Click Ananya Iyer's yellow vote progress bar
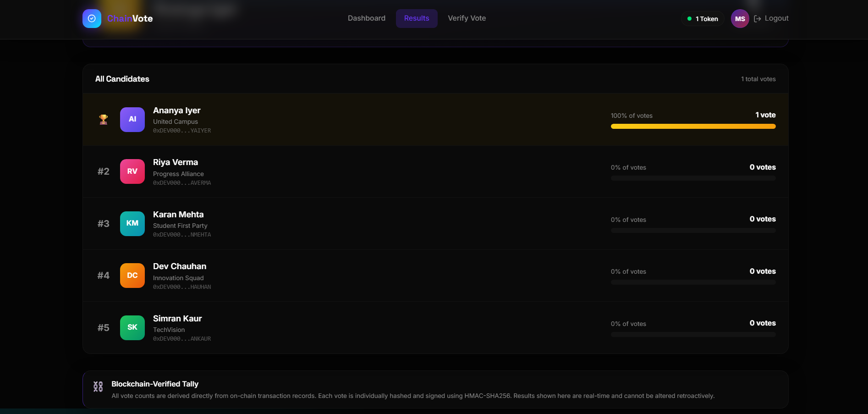 pos(693,127)
